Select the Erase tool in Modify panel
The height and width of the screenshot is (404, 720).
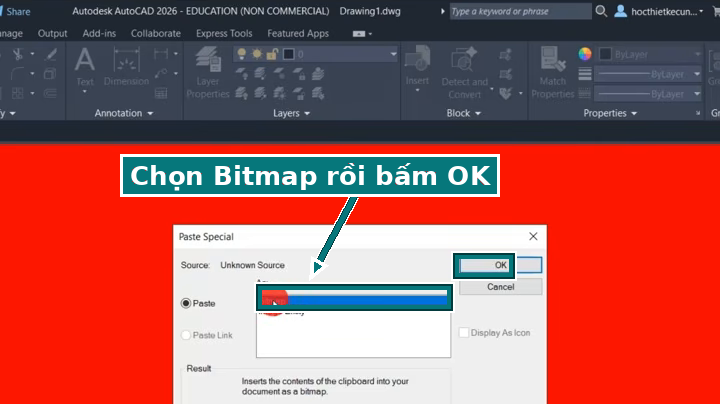coord(51,54)
